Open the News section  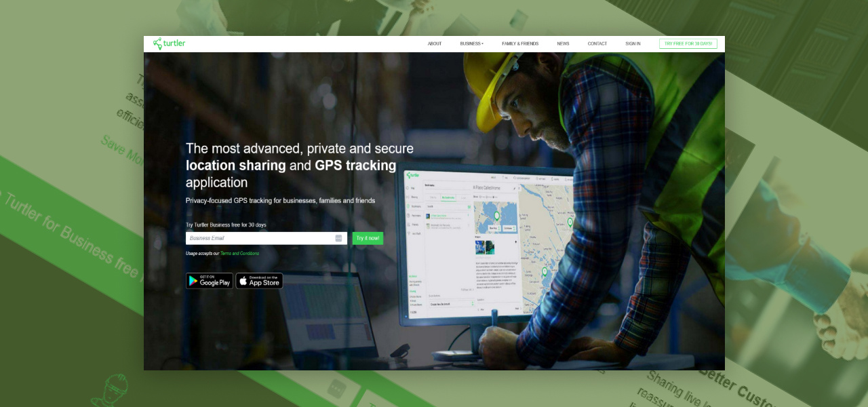(x=563, y=43)
